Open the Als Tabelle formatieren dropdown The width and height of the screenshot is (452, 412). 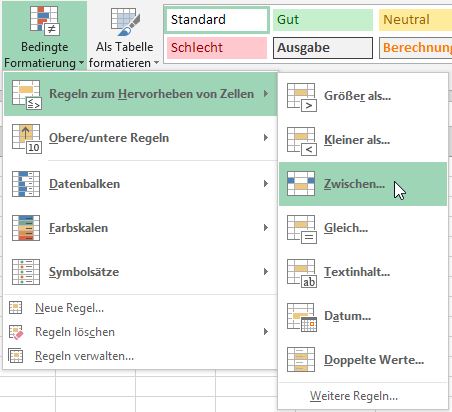(x=124, y=36)
